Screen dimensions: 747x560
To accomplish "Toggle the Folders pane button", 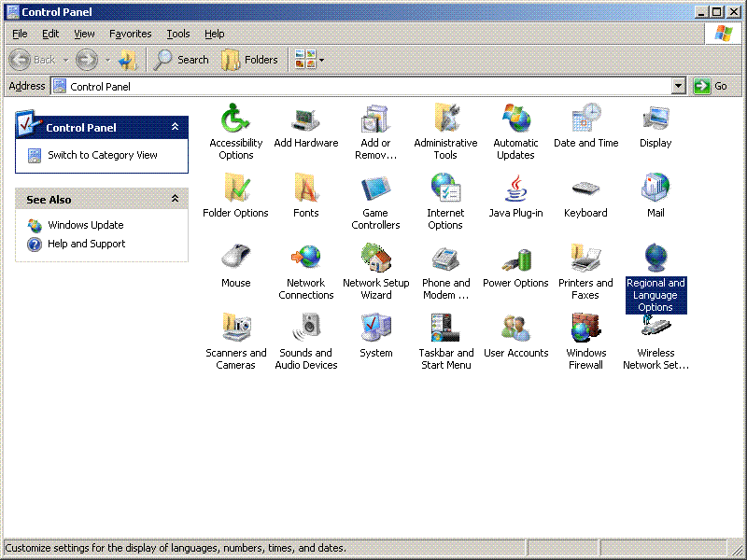I will [x=249, y=60].
